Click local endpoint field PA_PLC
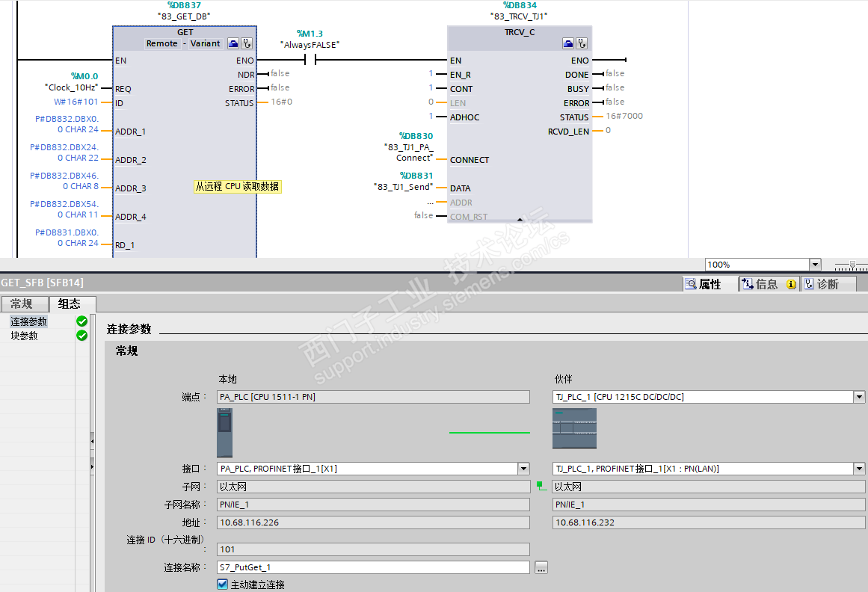868x592 pixels. pos(373,397)
